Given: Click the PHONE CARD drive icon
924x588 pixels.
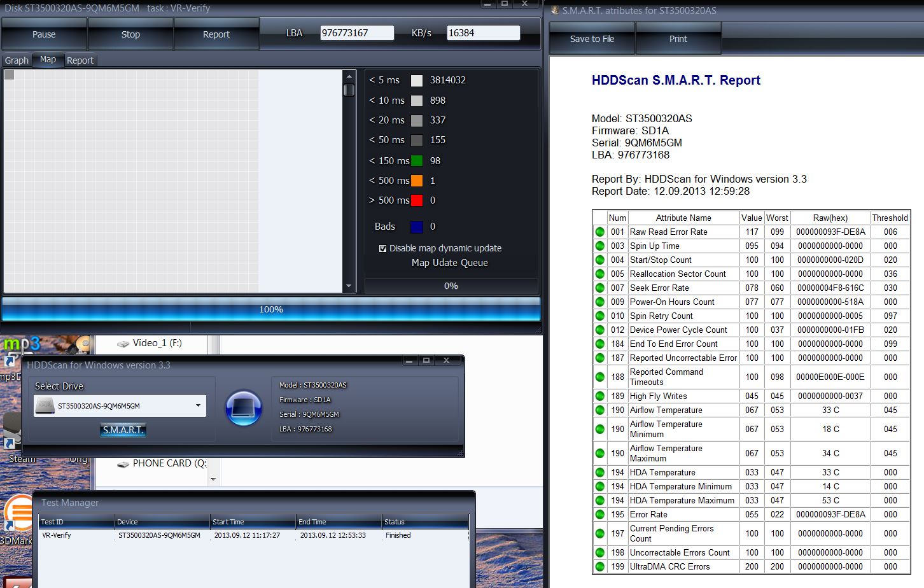Looking at the screenshot, I should pyautogui.click(x=123, y=464).
